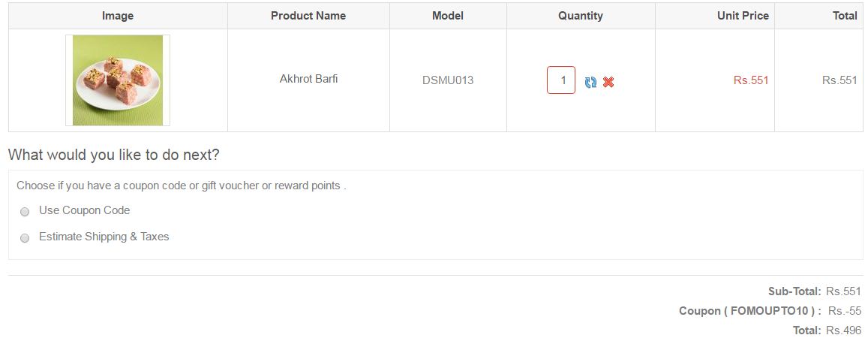
Task: Focus the quantity input field
Action: point(561,80)
